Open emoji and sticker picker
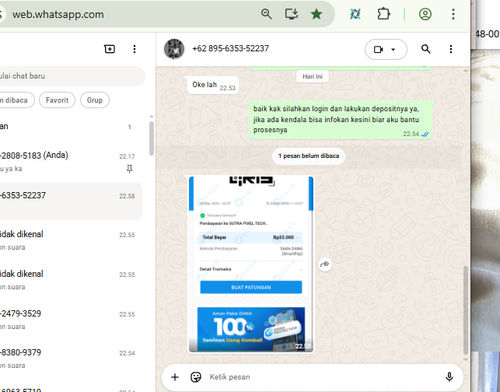The width and height of the screenshot is (500, 392). click(196, 377)
